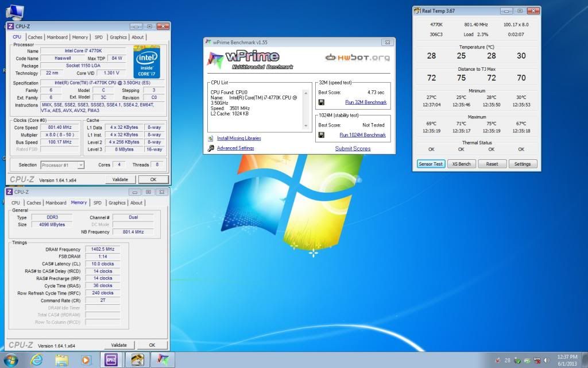Launch Internet Explorer from taskbar
The height and width of the screenshot is (368, 588).
[37, 361]
